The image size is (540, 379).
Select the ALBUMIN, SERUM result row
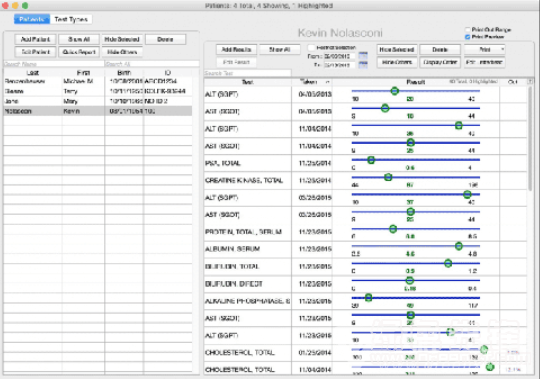365,250
